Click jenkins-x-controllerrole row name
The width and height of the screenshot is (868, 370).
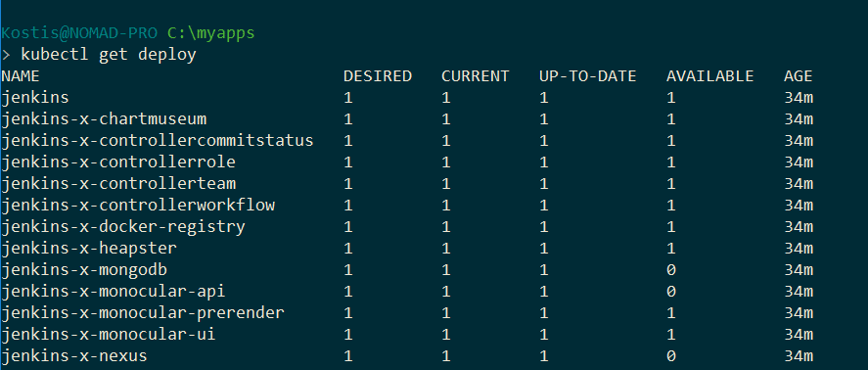(118, 162)
